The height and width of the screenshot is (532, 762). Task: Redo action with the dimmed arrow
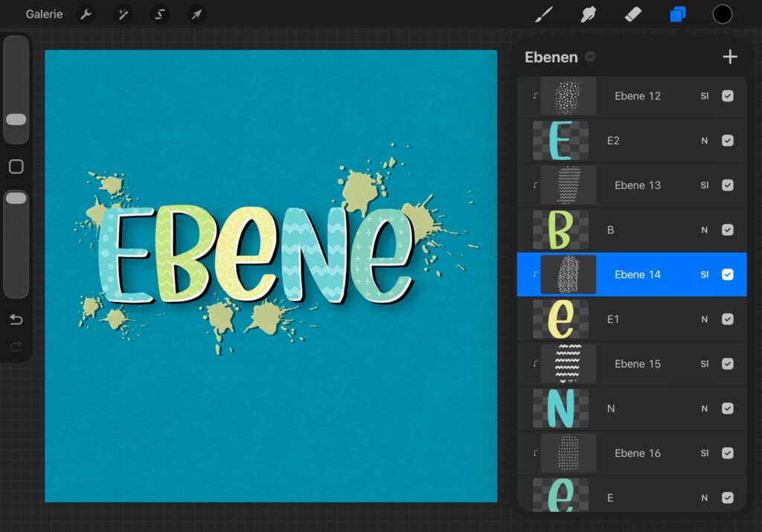16,346
